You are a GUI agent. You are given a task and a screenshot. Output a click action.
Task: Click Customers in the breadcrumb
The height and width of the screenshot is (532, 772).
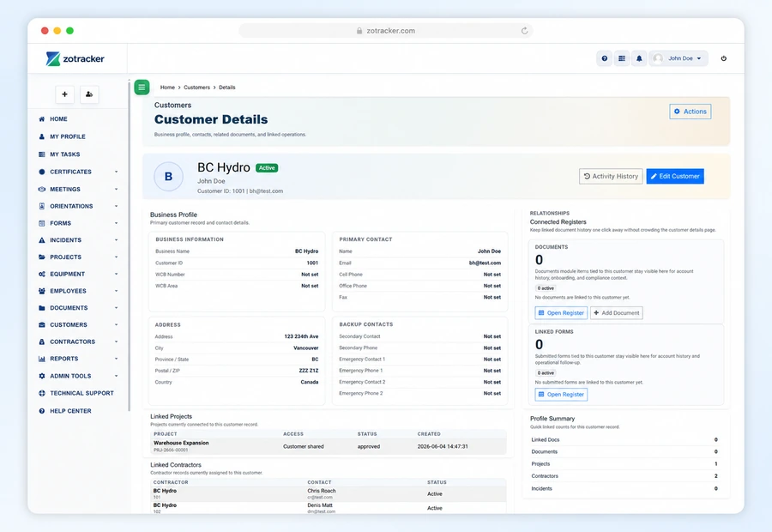197,88
